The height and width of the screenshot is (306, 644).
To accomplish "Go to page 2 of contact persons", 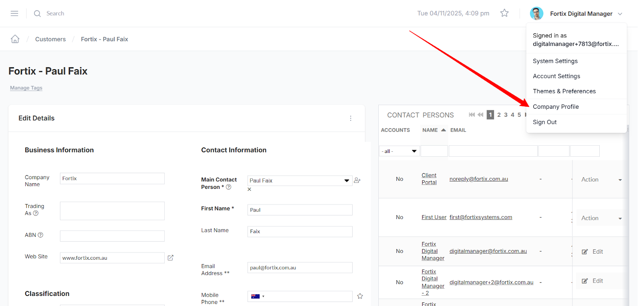I will pos(499,115).
